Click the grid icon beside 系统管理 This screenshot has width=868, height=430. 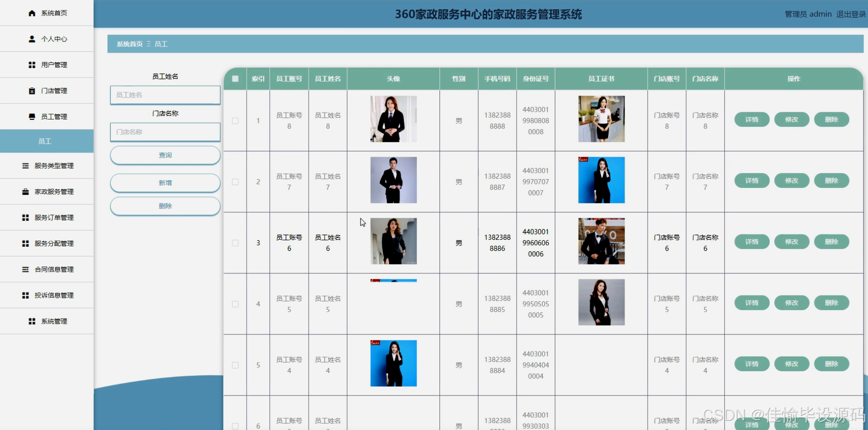32,322
